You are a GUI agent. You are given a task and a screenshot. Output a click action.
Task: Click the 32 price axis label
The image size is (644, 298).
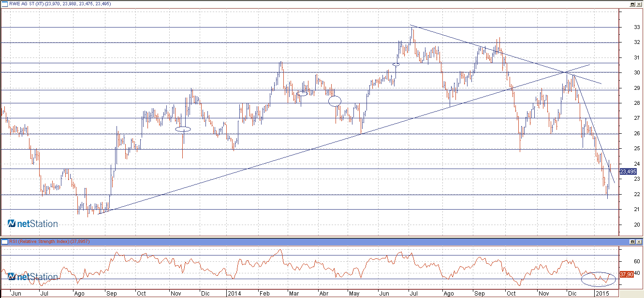tap(636, 43)
